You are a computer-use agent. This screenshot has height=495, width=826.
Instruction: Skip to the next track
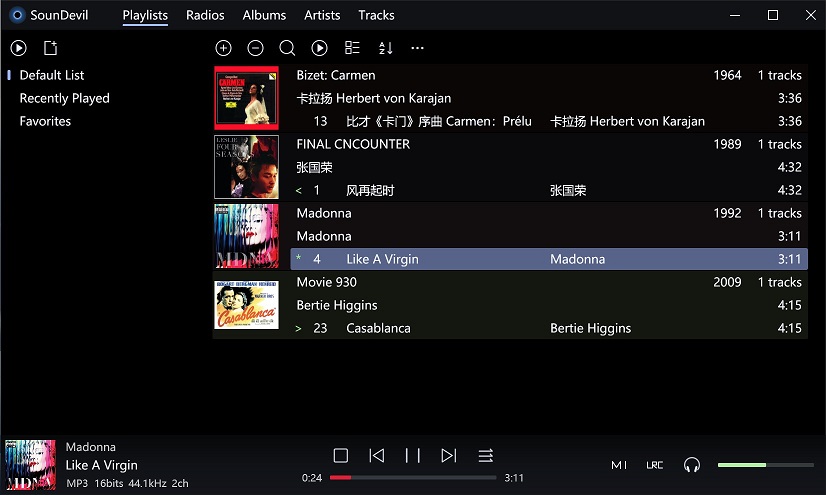(449, 456)
